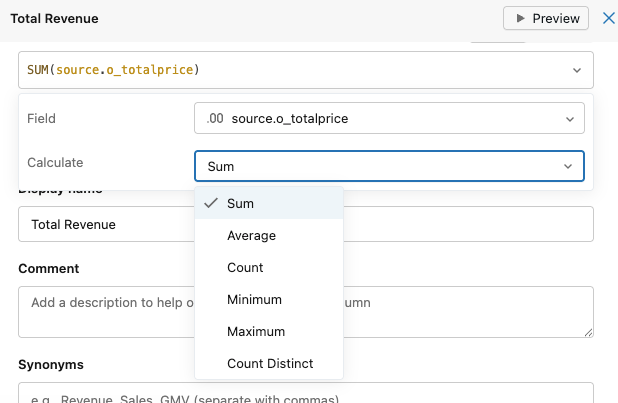Choose Average aggregation option
The height and width of the screenshot is (403, 618).
(251, 236)
